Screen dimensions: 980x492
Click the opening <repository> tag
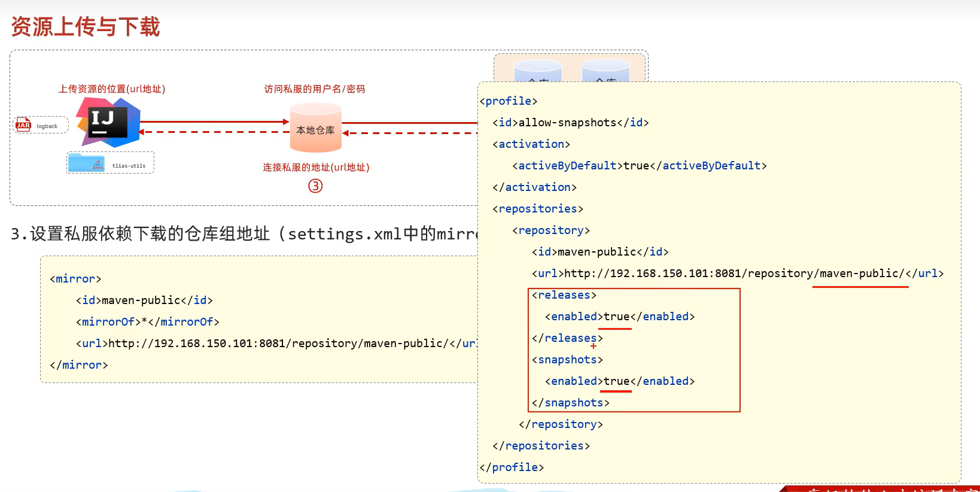(551, 230)
